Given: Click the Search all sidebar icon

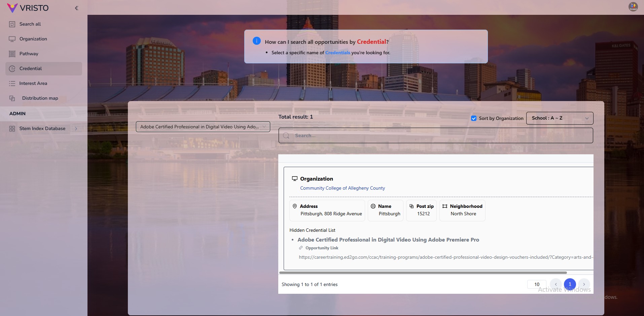Looking at the screenshot, I should click(12, 24).
